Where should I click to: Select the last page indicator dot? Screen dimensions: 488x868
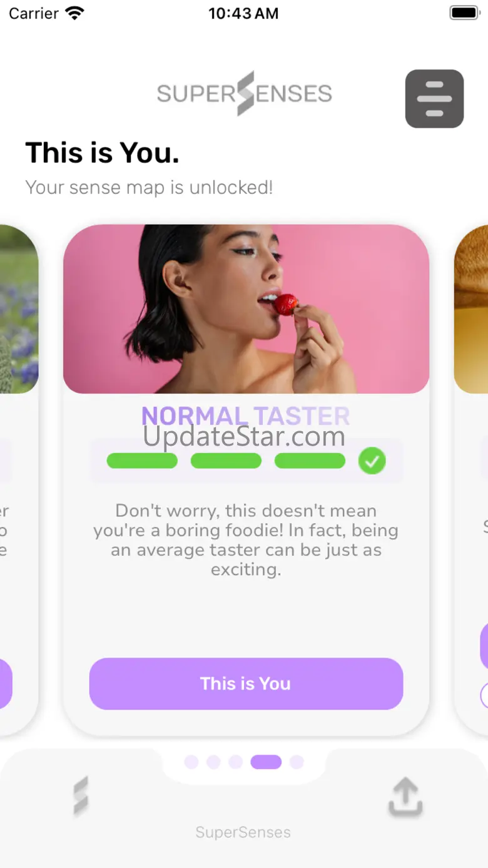point(297,762)
